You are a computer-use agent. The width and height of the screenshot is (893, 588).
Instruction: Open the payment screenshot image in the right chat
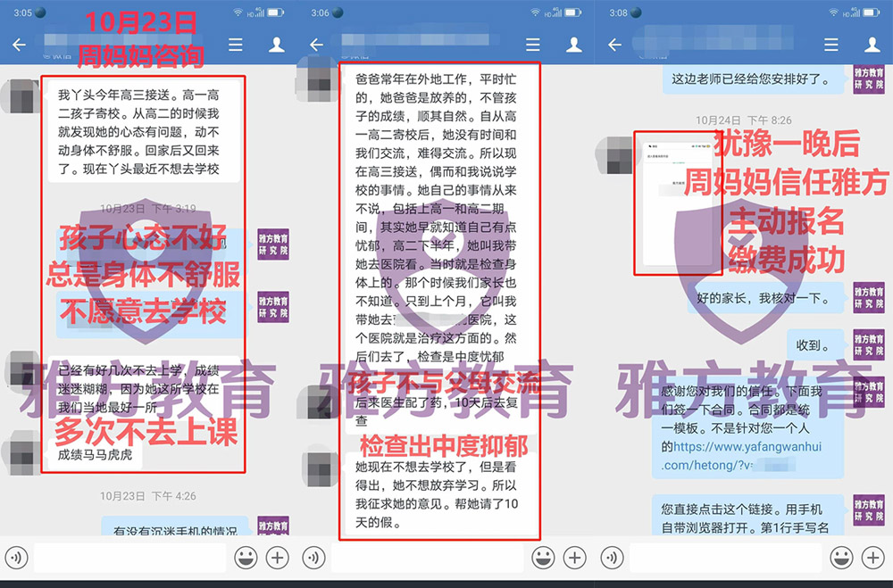click(672, 201)
